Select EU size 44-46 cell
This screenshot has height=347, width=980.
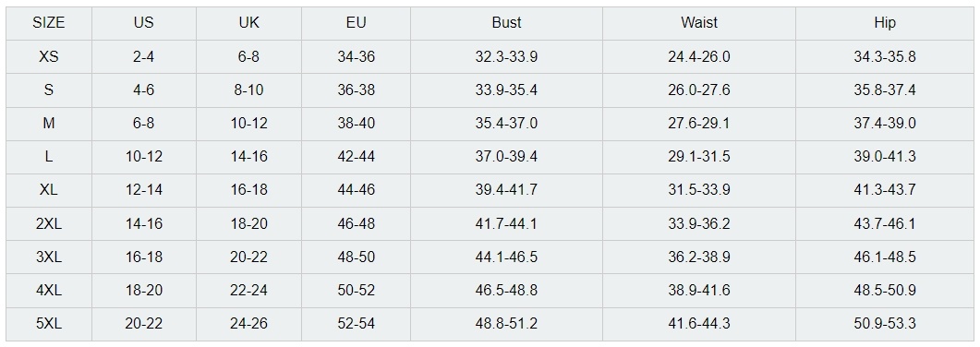(x=357, y=190)
